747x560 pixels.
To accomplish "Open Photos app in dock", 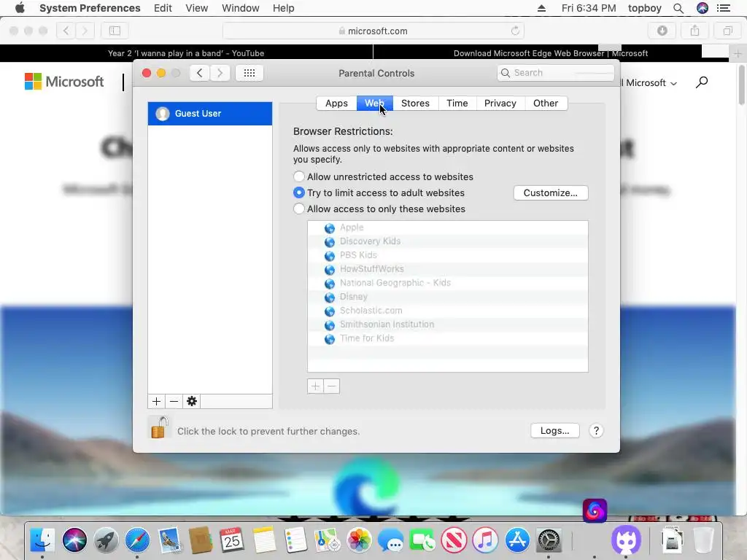I will (359, 540).
